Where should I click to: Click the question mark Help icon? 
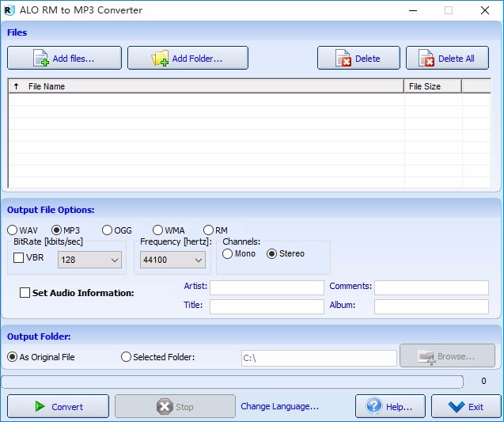point(374,406)
